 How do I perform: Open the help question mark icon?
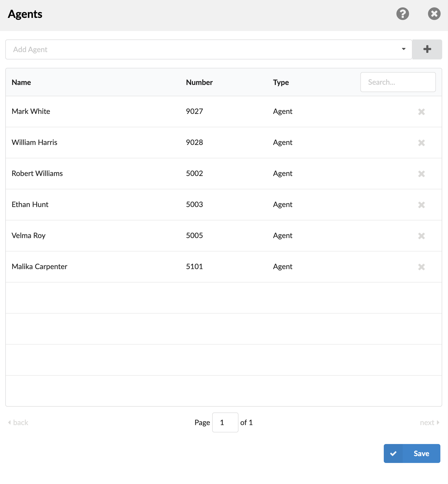(402, 14)
